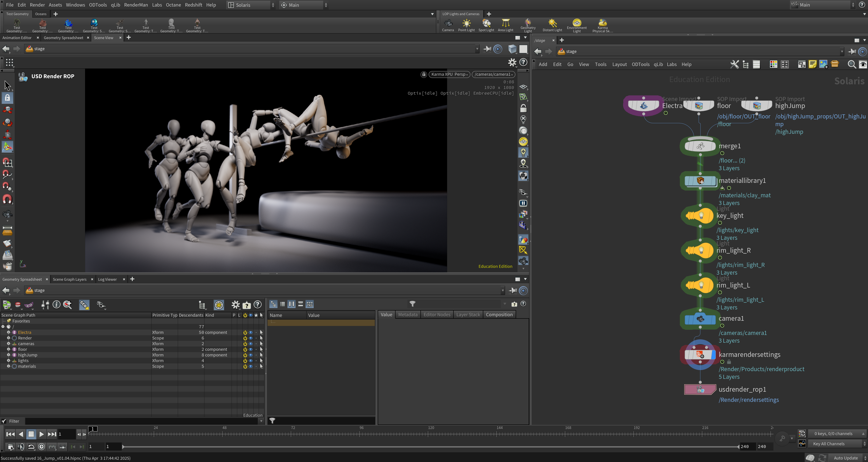Open the network editor tools wrench icon
Image resolution: width=868 pixels, height=462 pixels.
(x=734, y=64)
